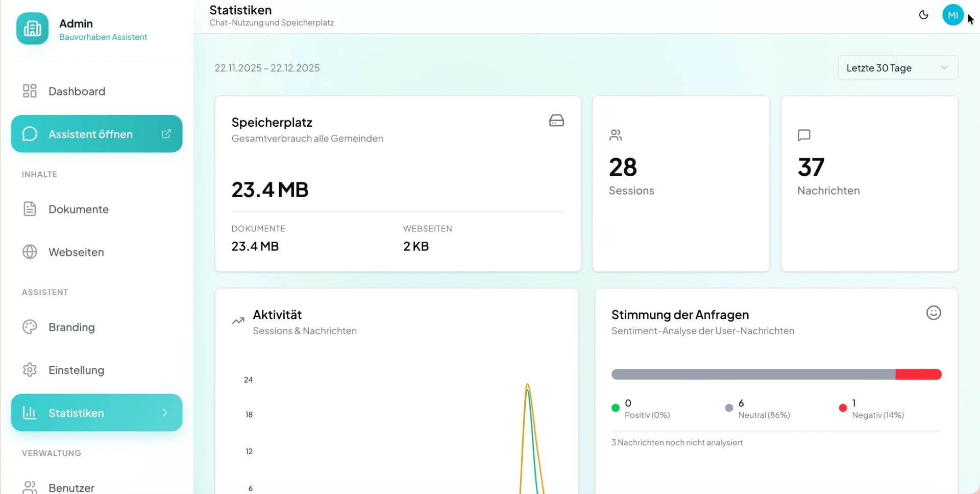
Task: Click the Assistent öffnen button
Action: [96, 134]
